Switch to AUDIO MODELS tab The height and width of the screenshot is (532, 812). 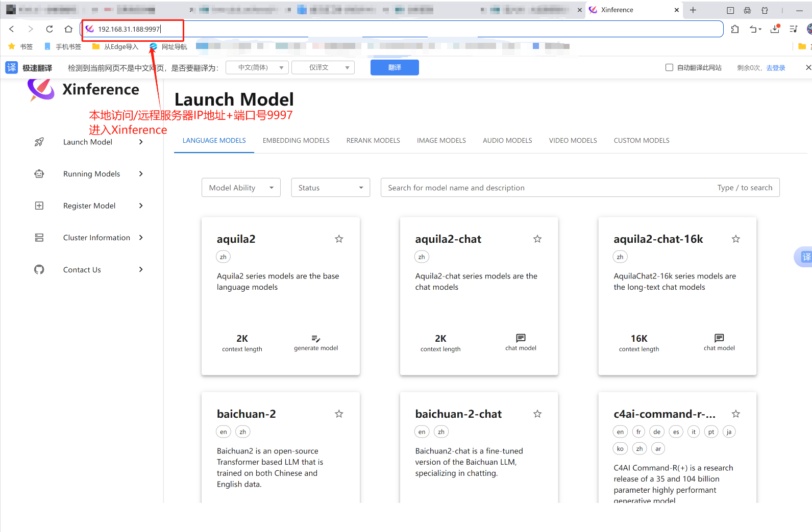[507, 140]
